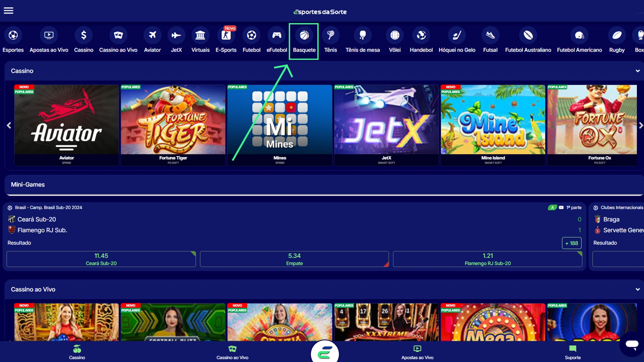Select the Basquete category

(304, 41)
